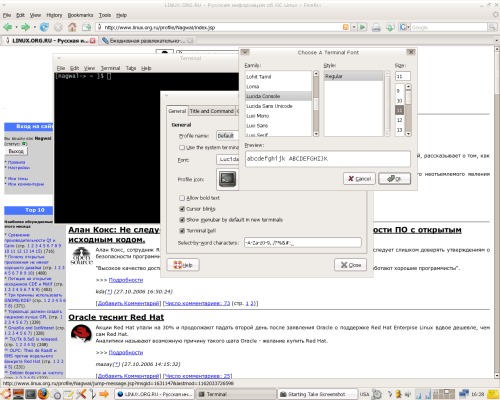Click the network monitor tray icon
500x400 pixels.
click(x=464, y=394)
